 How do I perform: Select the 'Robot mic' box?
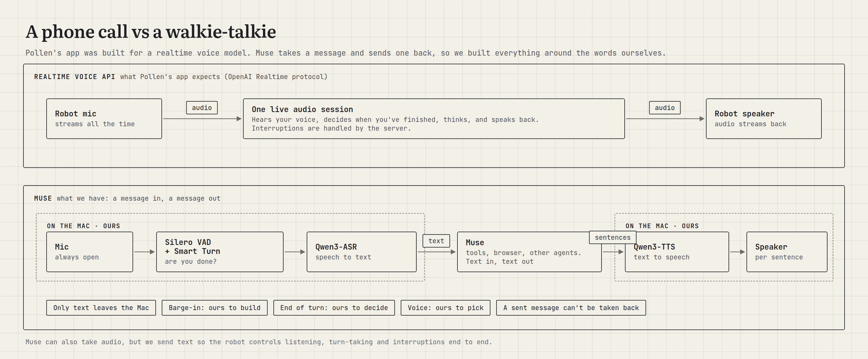click(x=104, y=119)
